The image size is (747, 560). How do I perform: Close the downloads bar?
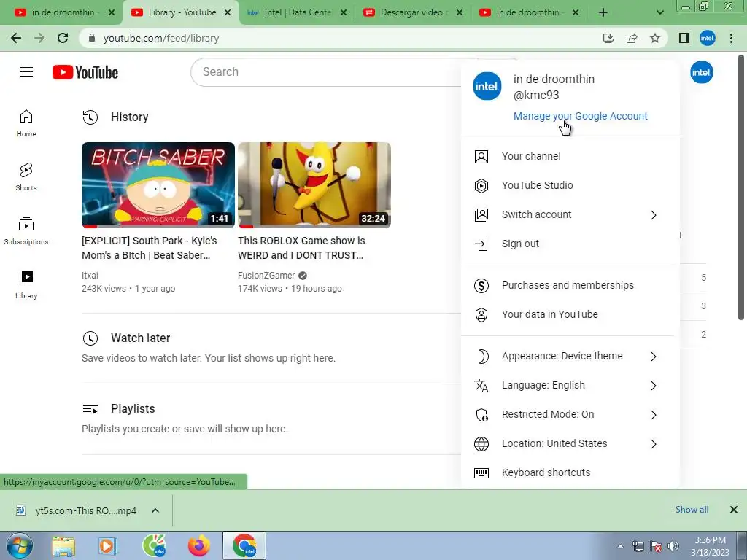pyautogui.click(x=734, y=510)
